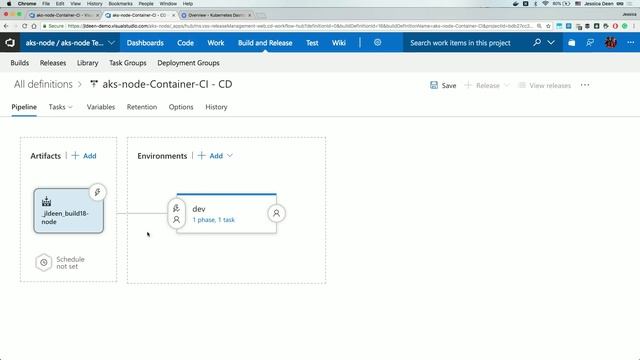Open the feedback chat person icon
The height and width of the screenshot is (360, 640).
tap(590, 42)
